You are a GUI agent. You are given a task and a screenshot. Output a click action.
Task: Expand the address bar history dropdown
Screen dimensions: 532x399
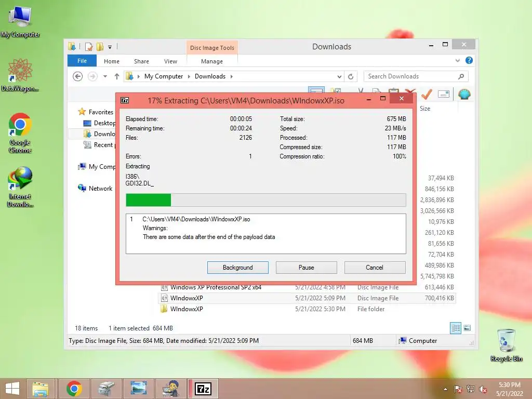(x=339, y=76)
